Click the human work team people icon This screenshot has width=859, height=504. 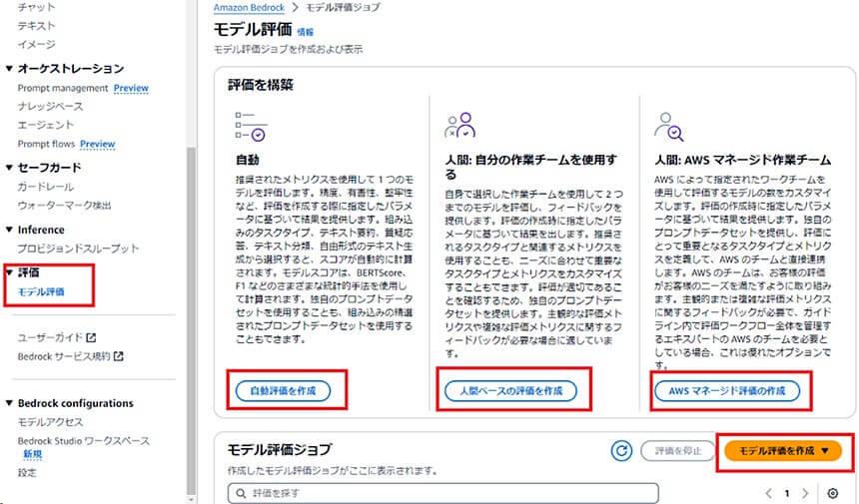(x=460, y=125)
